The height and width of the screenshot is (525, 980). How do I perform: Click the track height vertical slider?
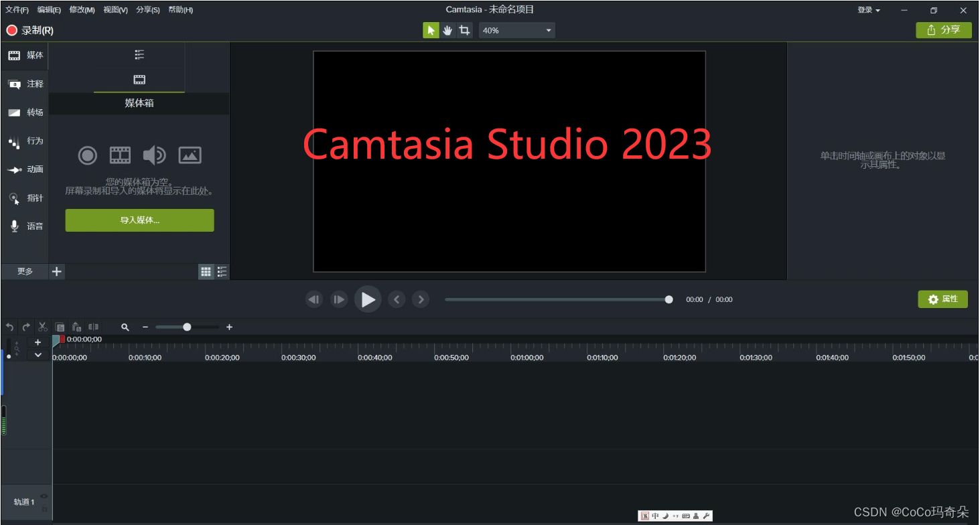(x=8, y=348)
